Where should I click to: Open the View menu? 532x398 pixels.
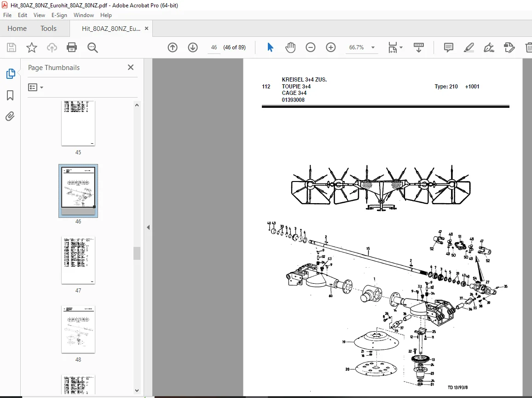coord(40,15)
